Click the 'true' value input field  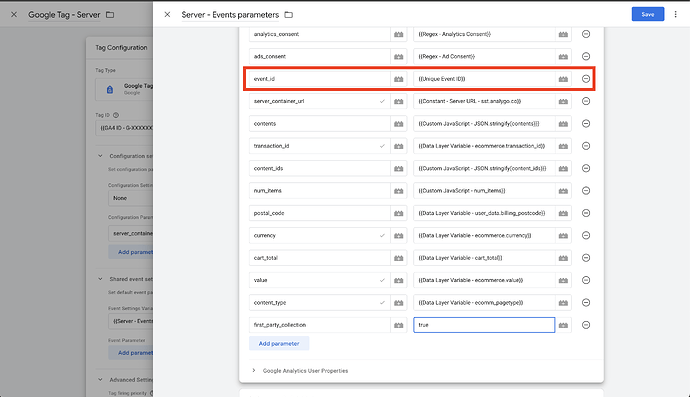point(484,325)
